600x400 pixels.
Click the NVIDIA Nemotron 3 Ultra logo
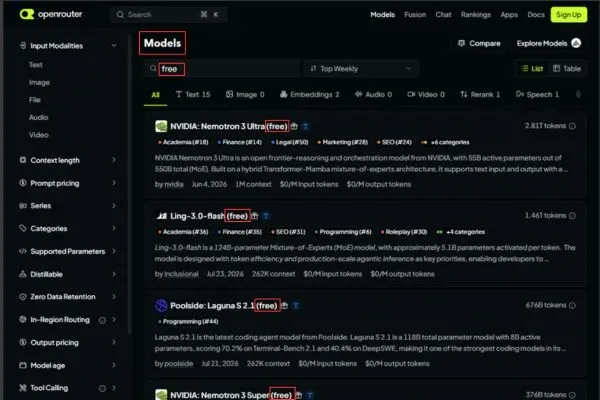pos(161,126)
